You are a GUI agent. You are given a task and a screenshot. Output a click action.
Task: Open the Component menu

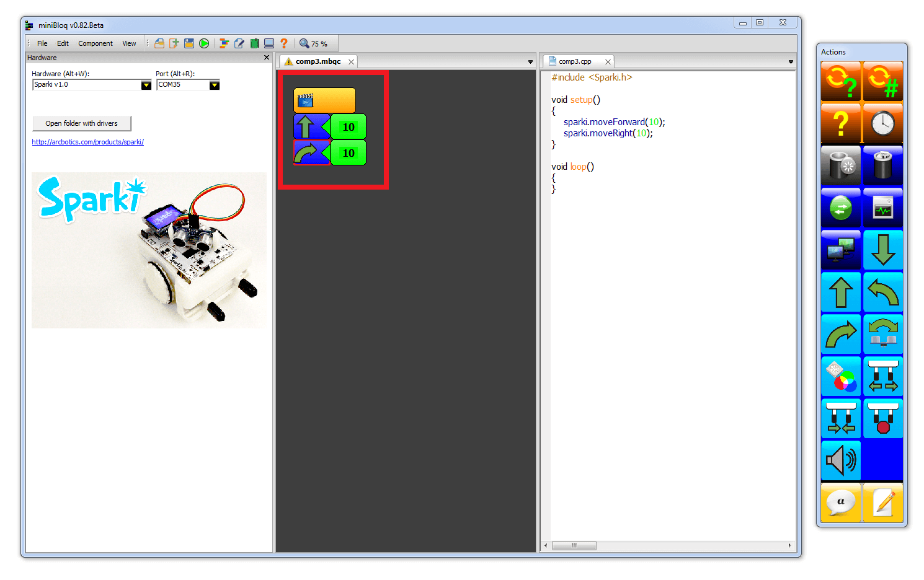pyautogui.click(x=96, y=43)
